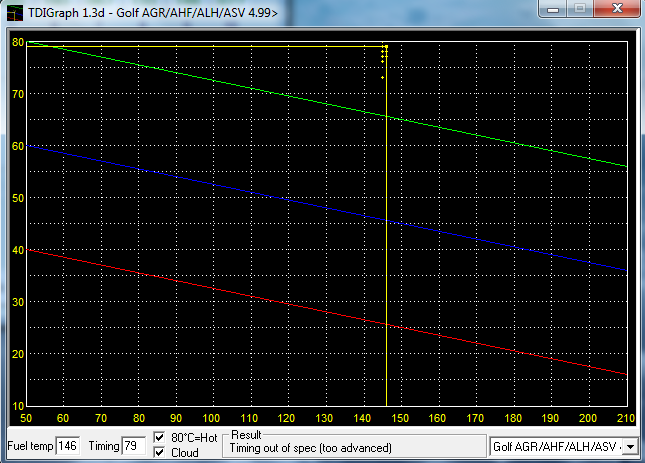The width and height of the screenshot is (645, 463).
Task: Click the yellow horizontal timing marker line
Action: (200, 46)
